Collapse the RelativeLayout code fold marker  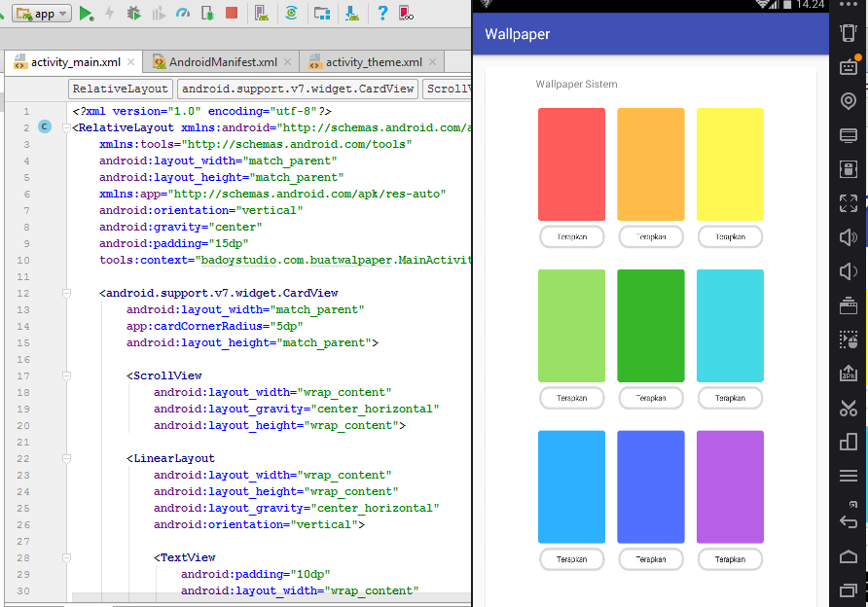point(66,127)
